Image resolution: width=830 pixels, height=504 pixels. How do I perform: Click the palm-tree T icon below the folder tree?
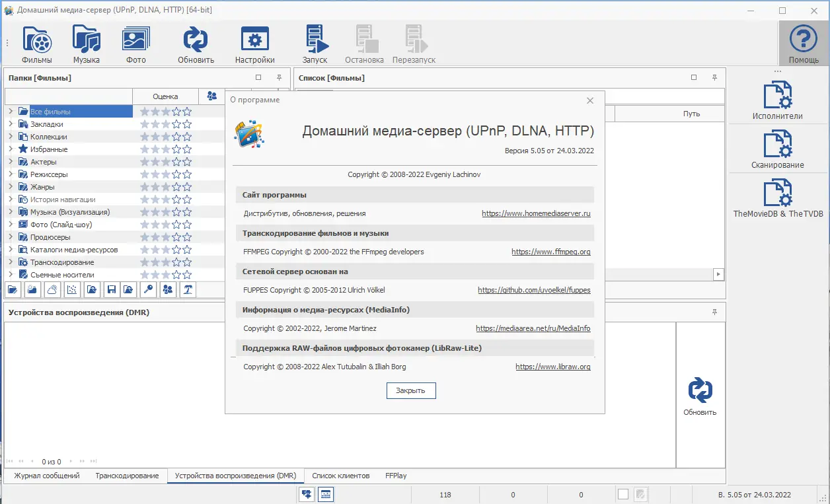point(188,289)
